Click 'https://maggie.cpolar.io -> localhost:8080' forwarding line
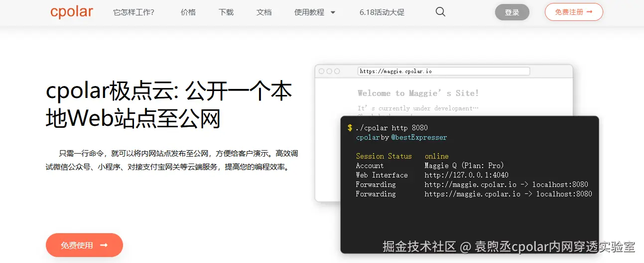 click(509, 194)
